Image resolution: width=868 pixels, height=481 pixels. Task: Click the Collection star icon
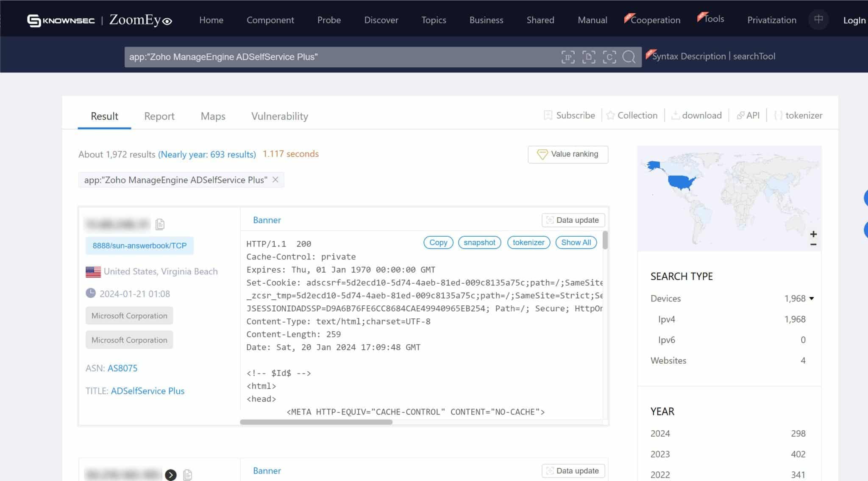(610, 115)
